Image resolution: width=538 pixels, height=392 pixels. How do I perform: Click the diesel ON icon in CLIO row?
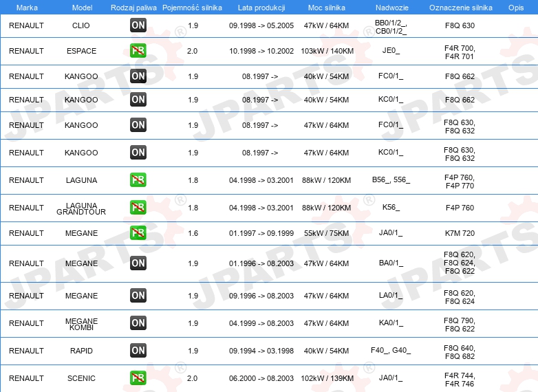[138, 25]
